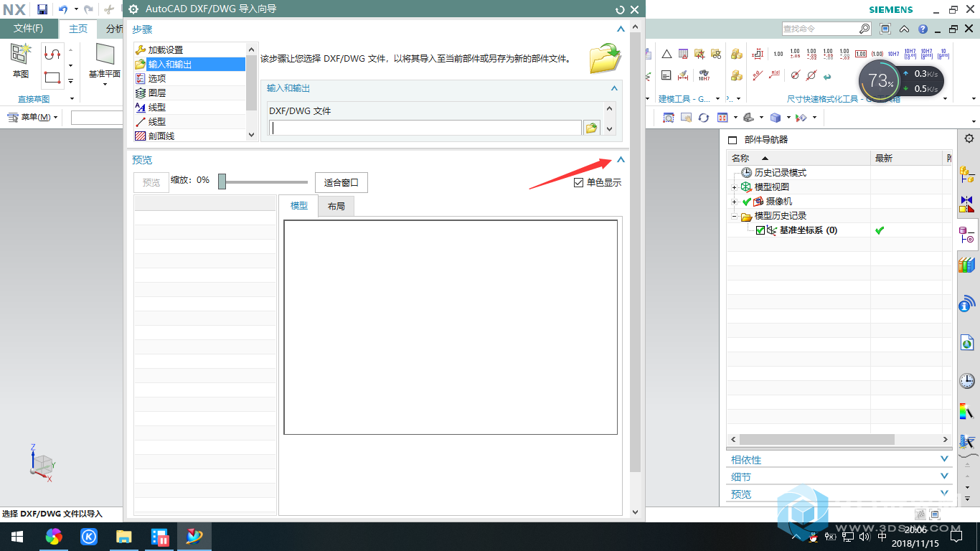The image size is (980, 551).
Task: Collapse the 模型历史记录 tree node
Action: [x=734, y=216]
